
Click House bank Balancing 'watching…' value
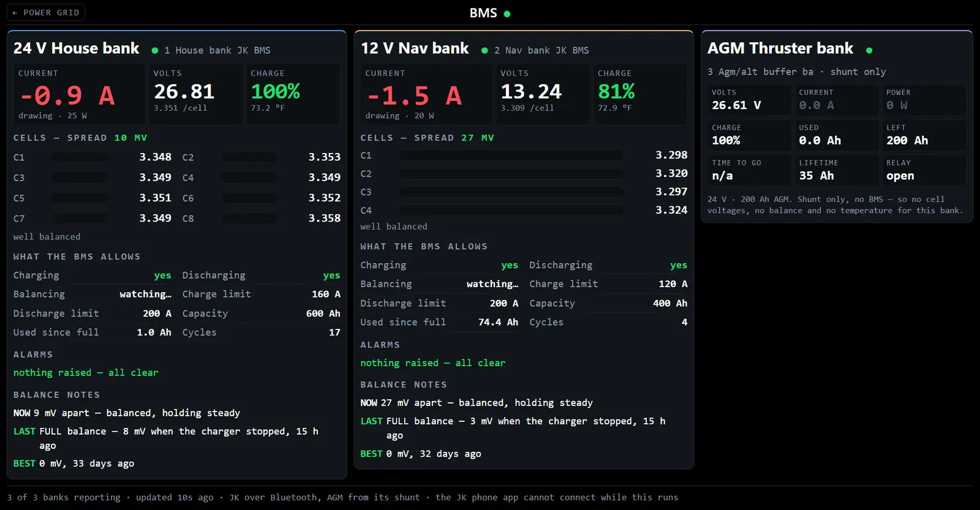146,294
